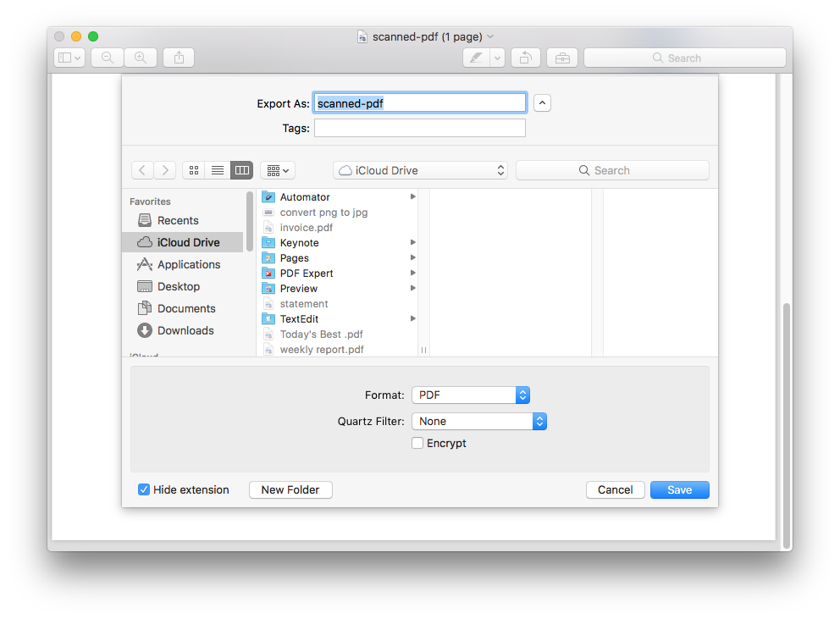The width and height of the screenshot is (840, 619).
Task: Select the statement file
Action: (339, 303)
